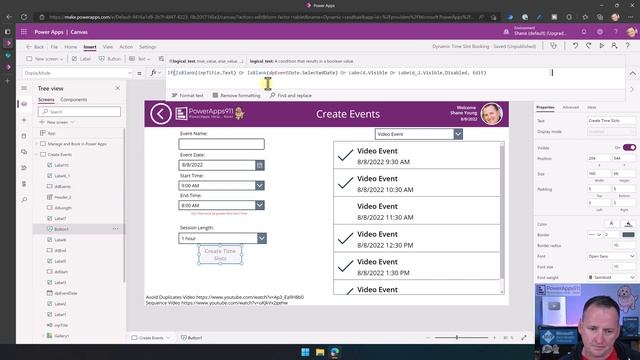Open the property selector dropdown

point(78,73)
